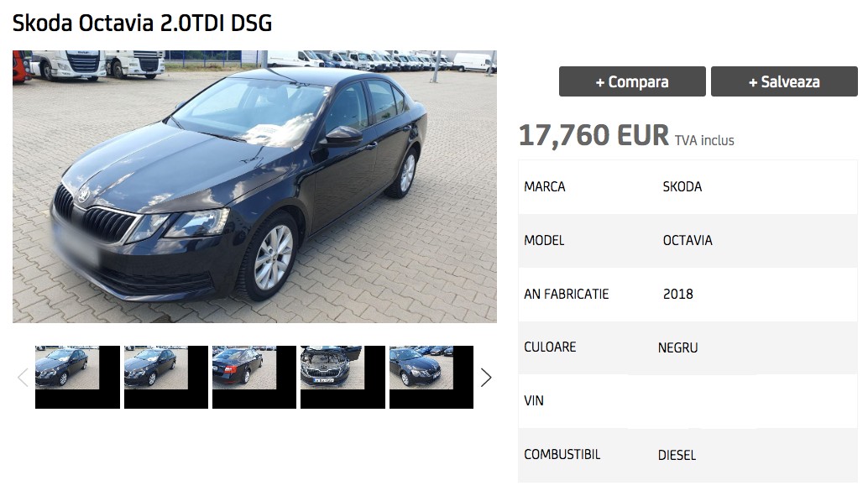Screen dimensions: 868x496
Task: Select the rear-view car thumbnail
Action: click(254, 377)
